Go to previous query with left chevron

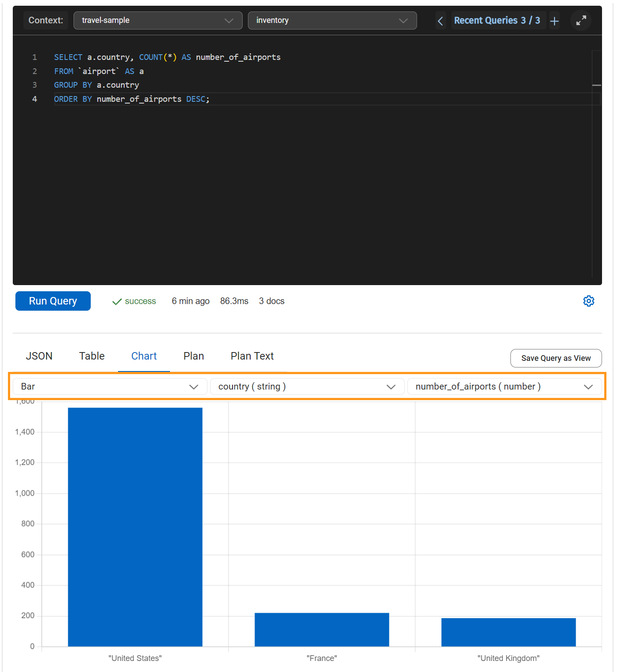pyautogui.click(x=440, y=21)
